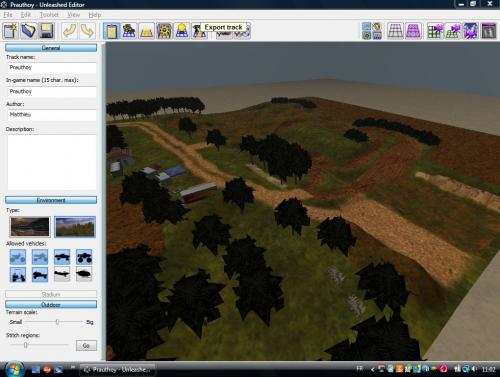Toggle the airplane allowed vehicle

pos(62,274)
